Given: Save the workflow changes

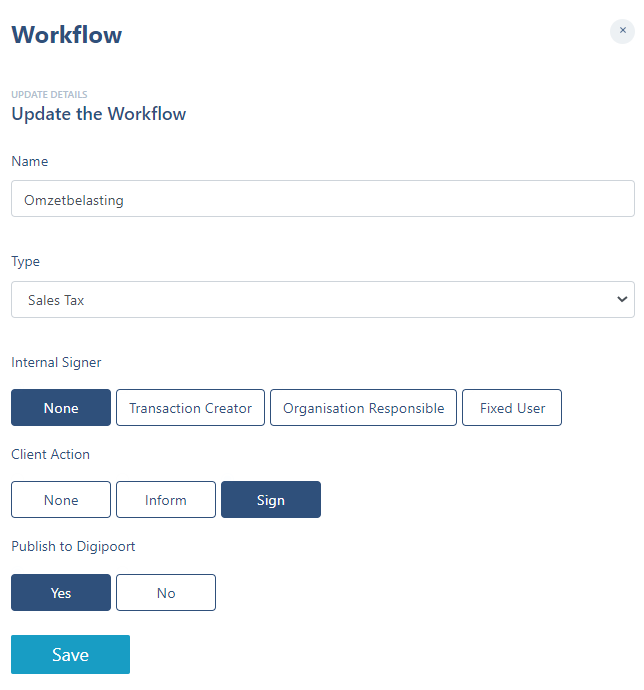Looking at the screenshot, I should point(70,654).
